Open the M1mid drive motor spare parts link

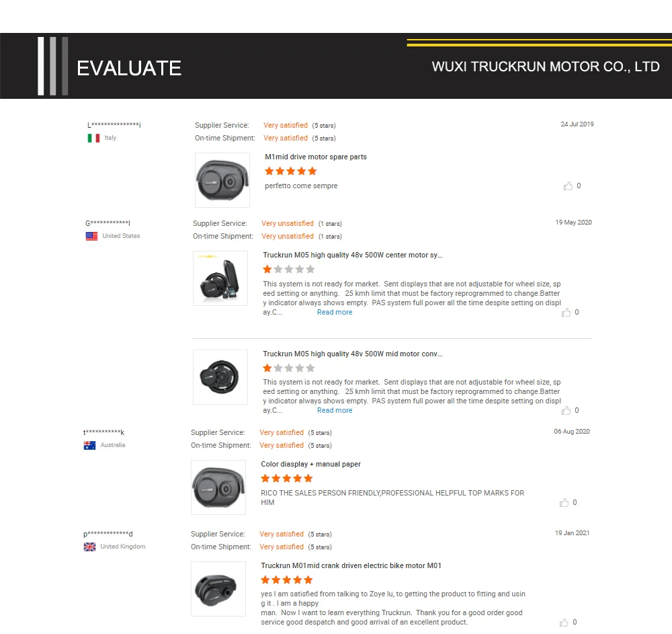coord(316,157)
